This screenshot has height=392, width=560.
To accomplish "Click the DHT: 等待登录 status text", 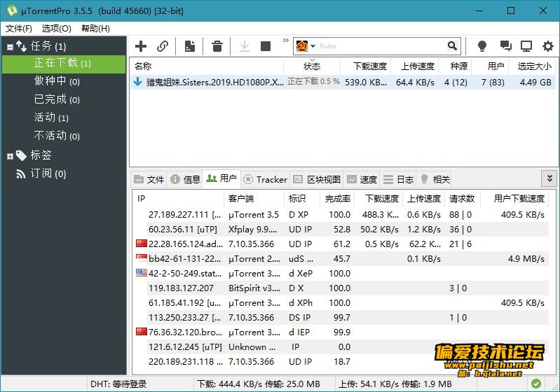I will (118, 384).
